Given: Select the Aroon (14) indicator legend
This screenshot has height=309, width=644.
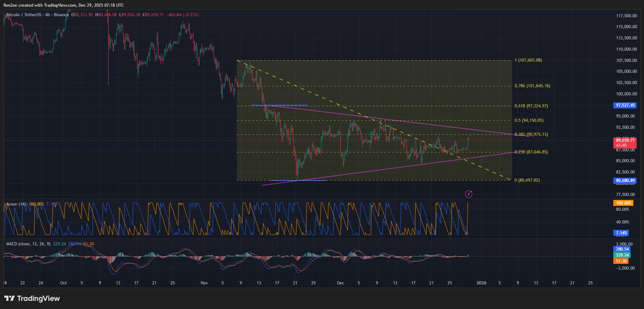Looking at the screenshot, I should [x=16, y=204].
